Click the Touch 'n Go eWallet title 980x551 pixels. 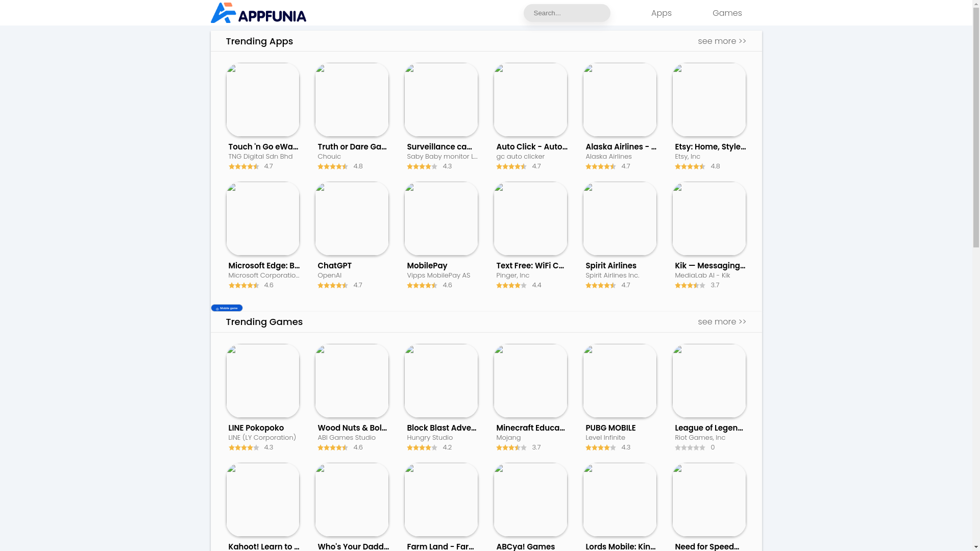click(263, 146)
